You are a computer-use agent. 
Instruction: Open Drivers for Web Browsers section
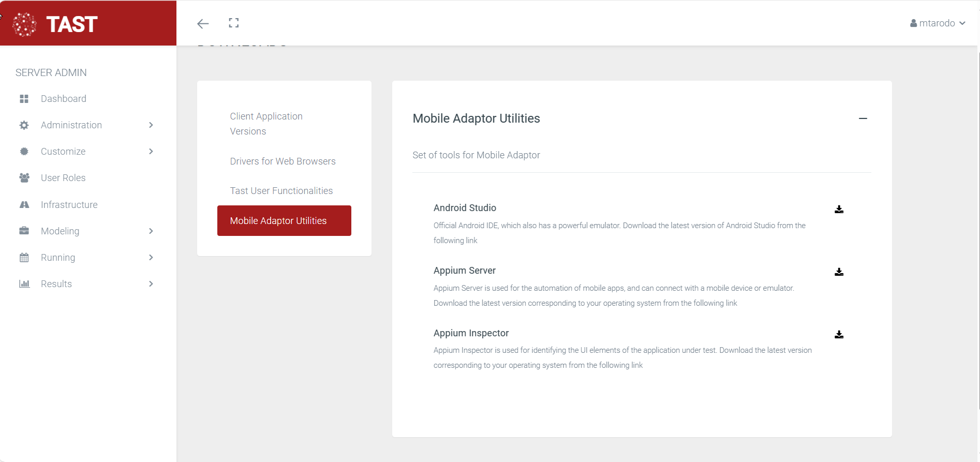(283, 161)
